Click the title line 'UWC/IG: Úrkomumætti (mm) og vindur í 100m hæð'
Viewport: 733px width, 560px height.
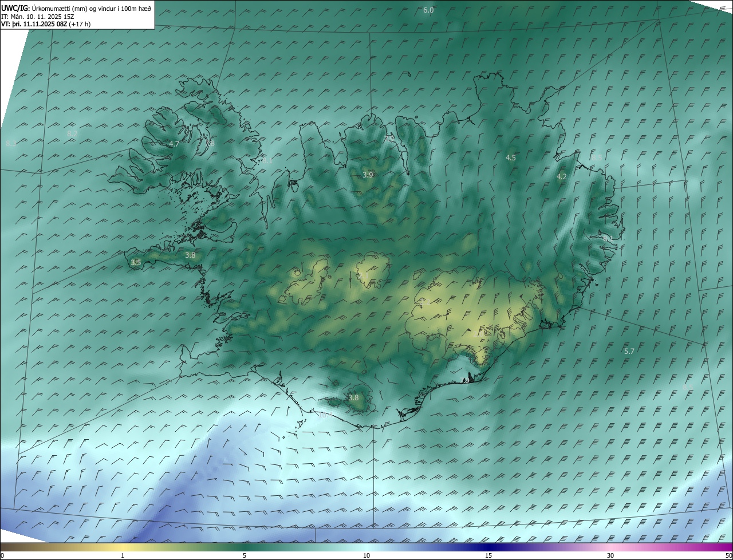[76, 9]
